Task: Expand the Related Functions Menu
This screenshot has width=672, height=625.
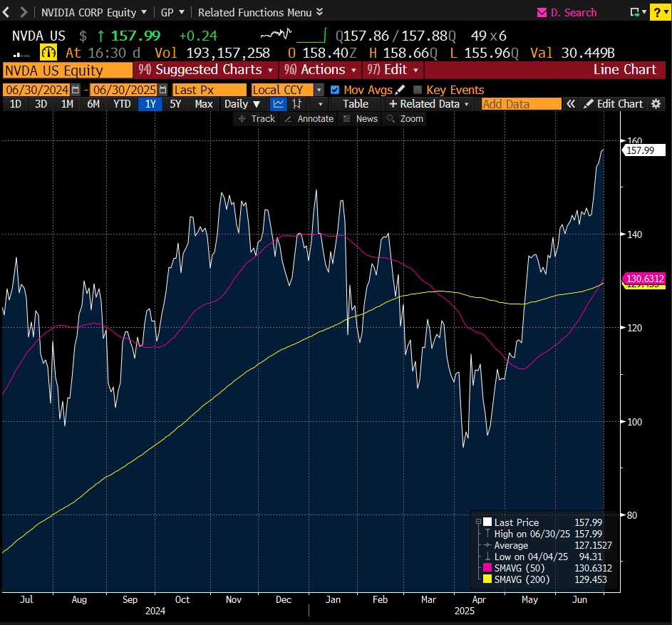Action: [x=260, y=12]
